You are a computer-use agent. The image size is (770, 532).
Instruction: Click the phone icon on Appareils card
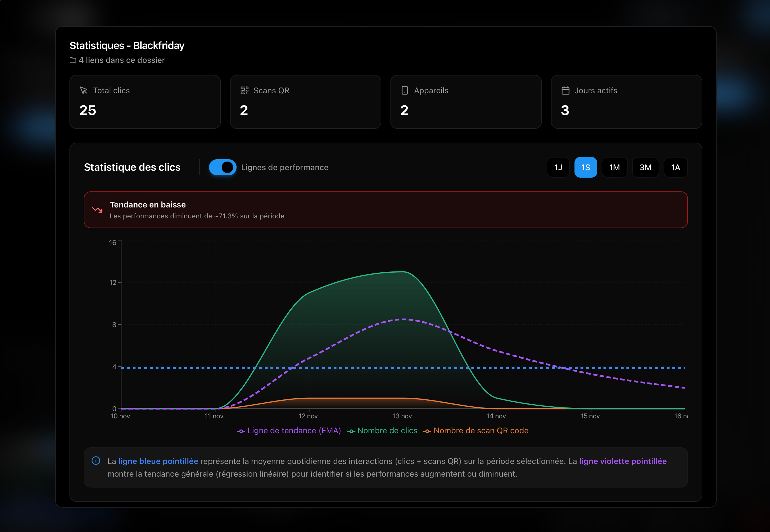pos(405,90)
